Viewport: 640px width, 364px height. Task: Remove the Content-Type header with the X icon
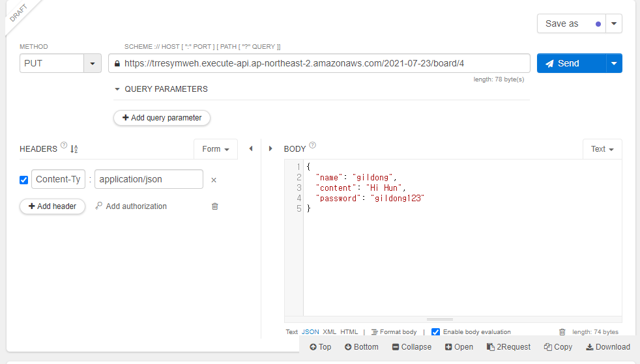point(213,180)
